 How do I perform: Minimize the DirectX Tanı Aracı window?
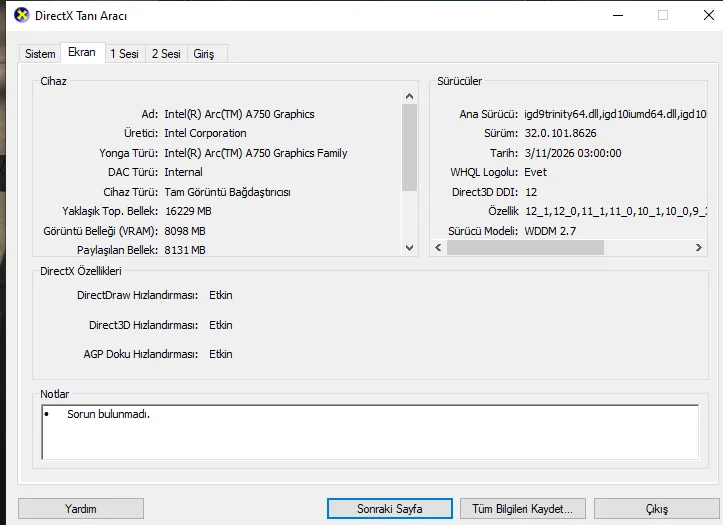coord(618,15)
